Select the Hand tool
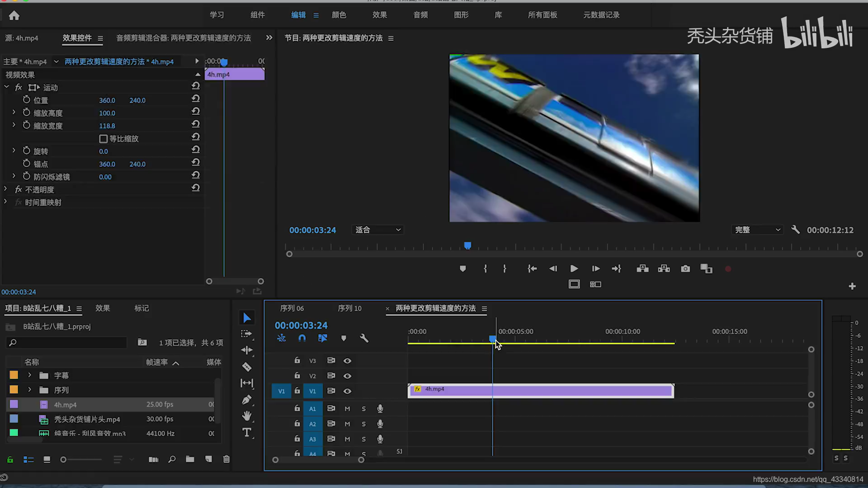Image resolution: width=868 pixels, height=488 pixels. (246, 416)
